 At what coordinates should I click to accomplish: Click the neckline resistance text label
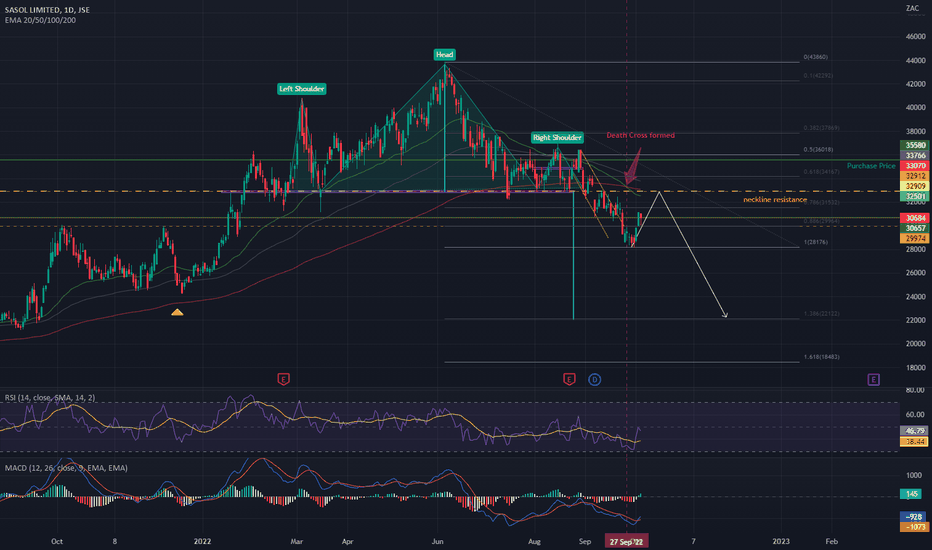click(x=775, y=200)
